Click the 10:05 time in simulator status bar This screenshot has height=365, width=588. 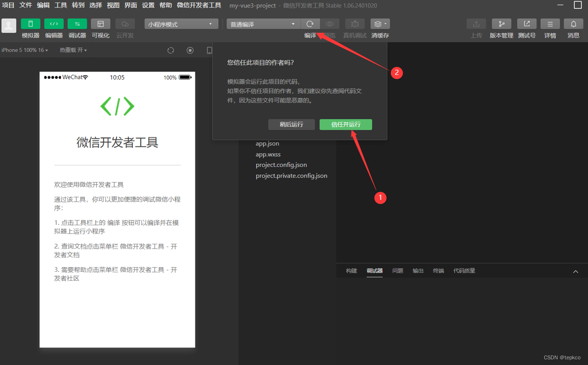pos(117,77)
